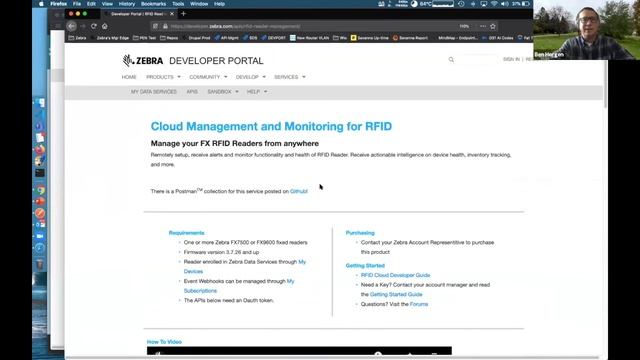
Task: Open the Github link for Postman collection
Action: click(299, 191)
